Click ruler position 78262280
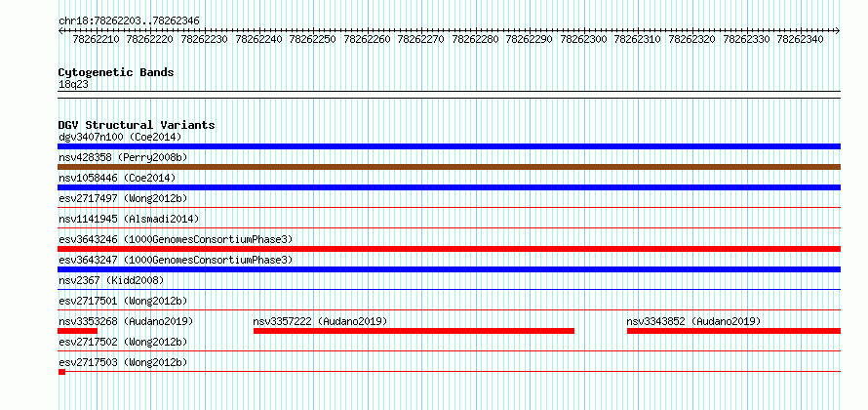 pos(475,40)
